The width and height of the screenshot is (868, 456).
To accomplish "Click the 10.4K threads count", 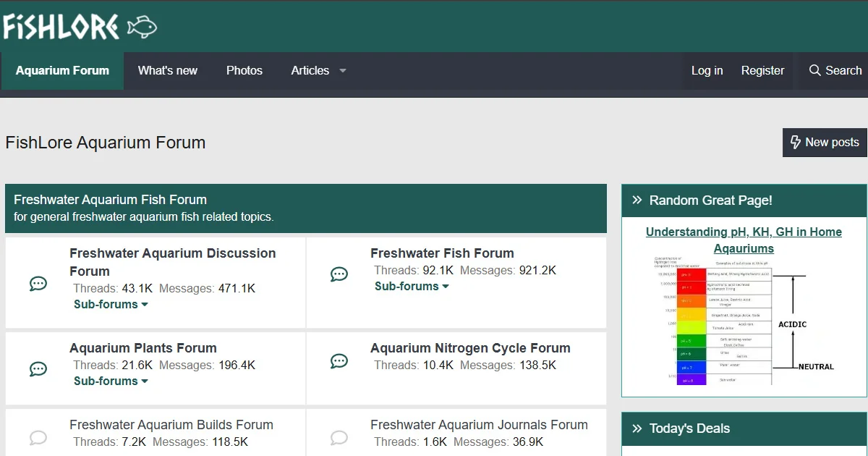I will coord(438,365).
